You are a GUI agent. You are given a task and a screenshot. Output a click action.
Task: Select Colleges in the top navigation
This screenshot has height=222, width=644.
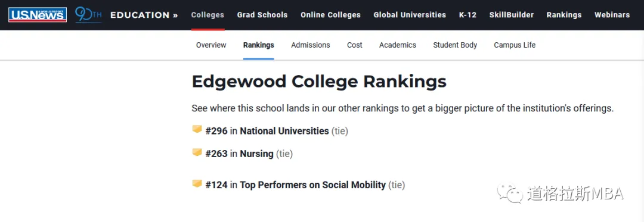point(208,15)
